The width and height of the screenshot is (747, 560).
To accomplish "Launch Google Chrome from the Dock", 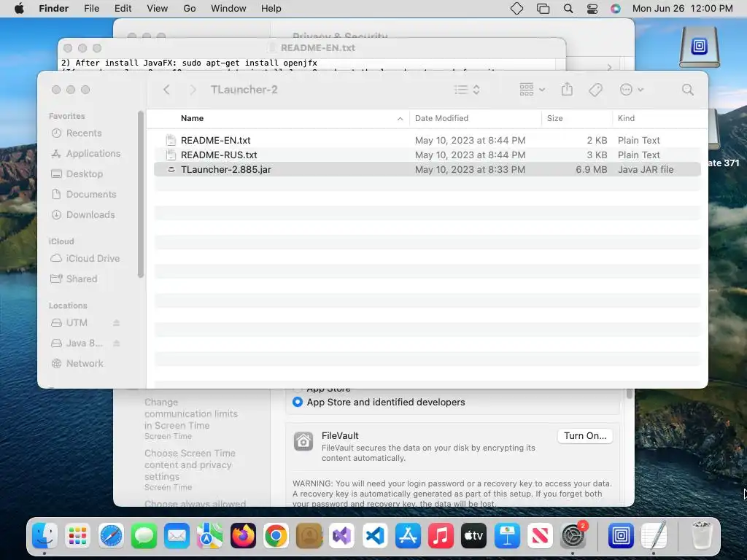I will click(276, 536).
